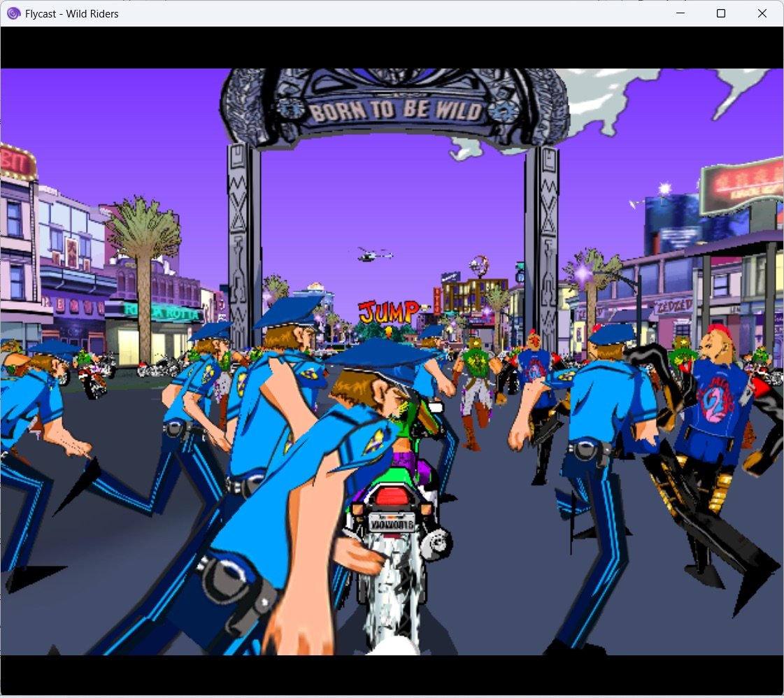This screenshot has height=698, width=784.
Task: Select the helicopter flying in the sky
Action: pyautogui.click(x=369, y=255)
